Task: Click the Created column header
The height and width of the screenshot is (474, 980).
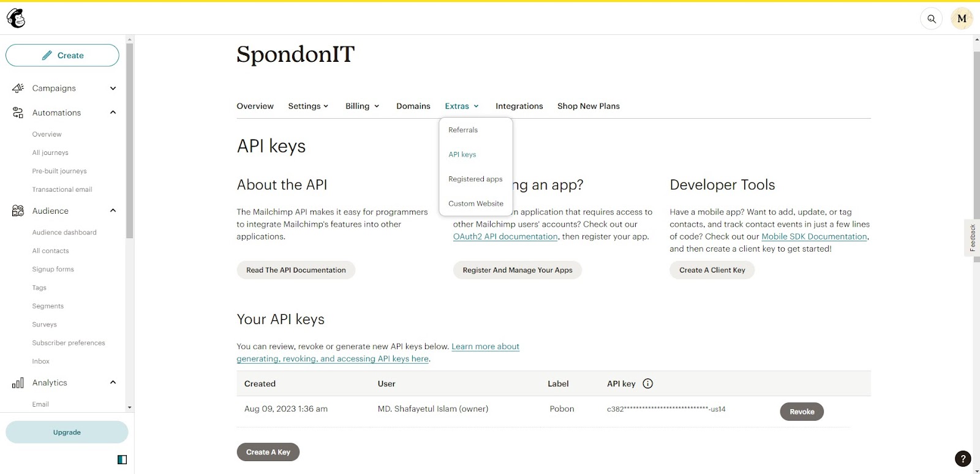Action: coord(260,383)
